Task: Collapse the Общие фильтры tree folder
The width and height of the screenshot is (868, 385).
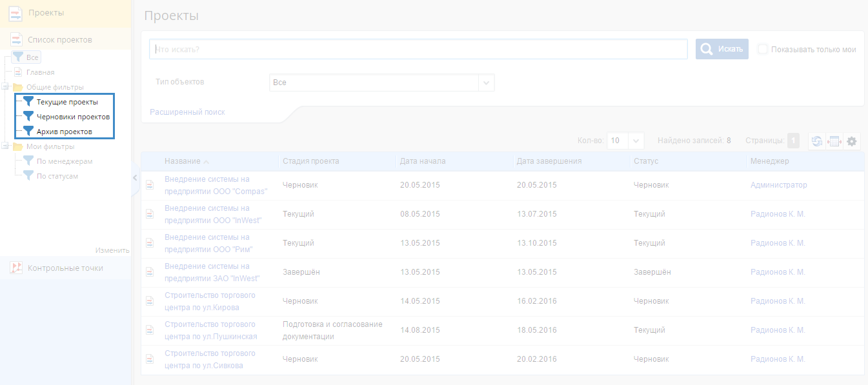Action: coord(5,87)
